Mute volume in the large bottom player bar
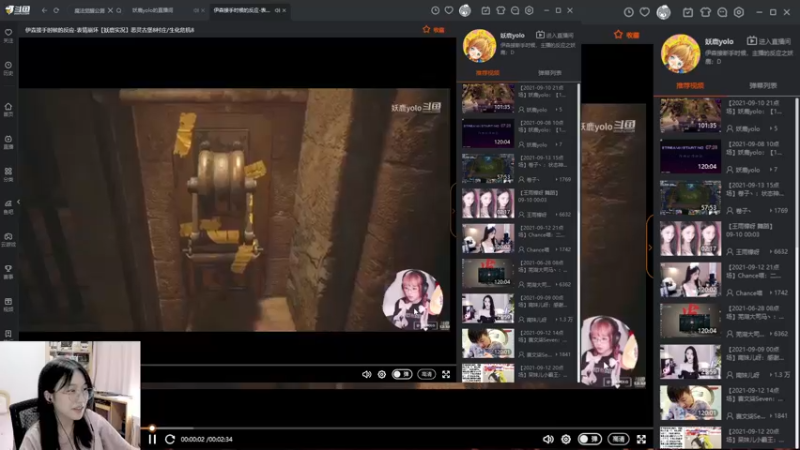 click(548, 439)
